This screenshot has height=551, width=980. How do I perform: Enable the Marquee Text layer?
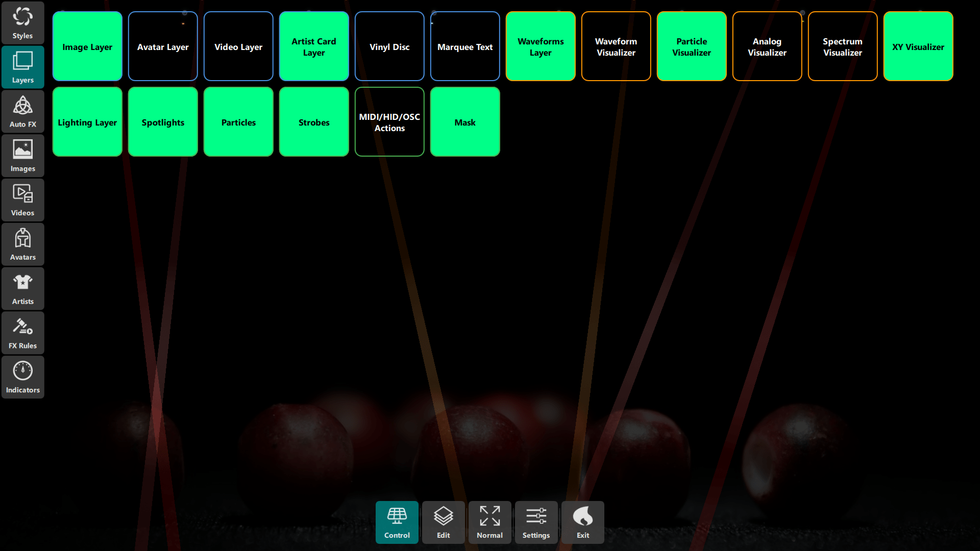point(465,46)
